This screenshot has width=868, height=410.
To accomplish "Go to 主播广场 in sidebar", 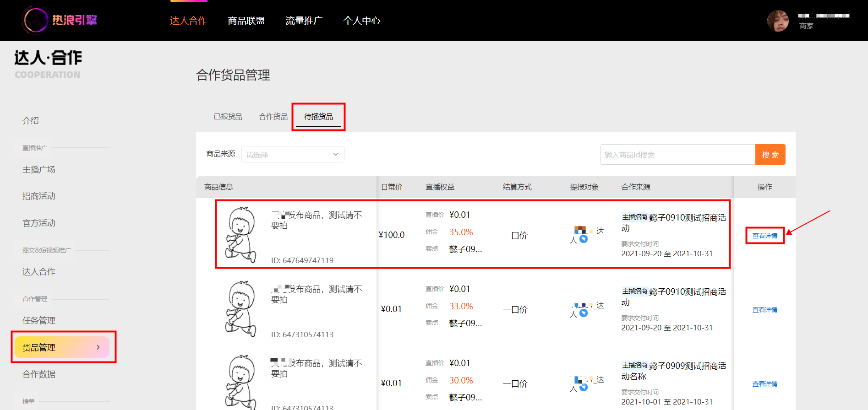I will [x=39, y=169].
